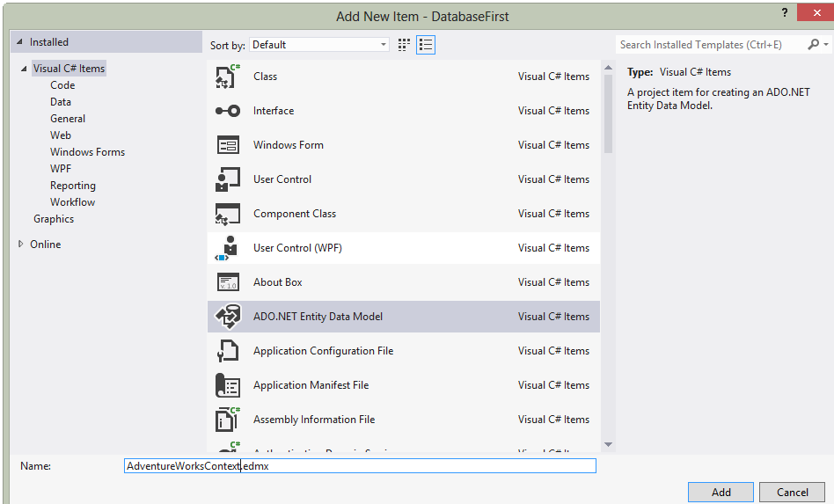Screen dimensions: 834x504
Task: Select the User Control (WPF) icon
Action: pyautogui.click(x=228, y=248)
